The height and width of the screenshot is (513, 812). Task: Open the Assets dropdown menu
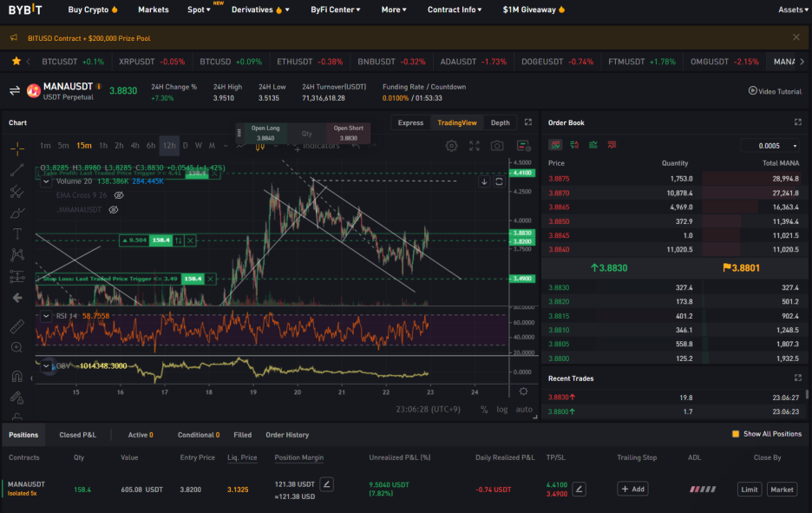793,10
